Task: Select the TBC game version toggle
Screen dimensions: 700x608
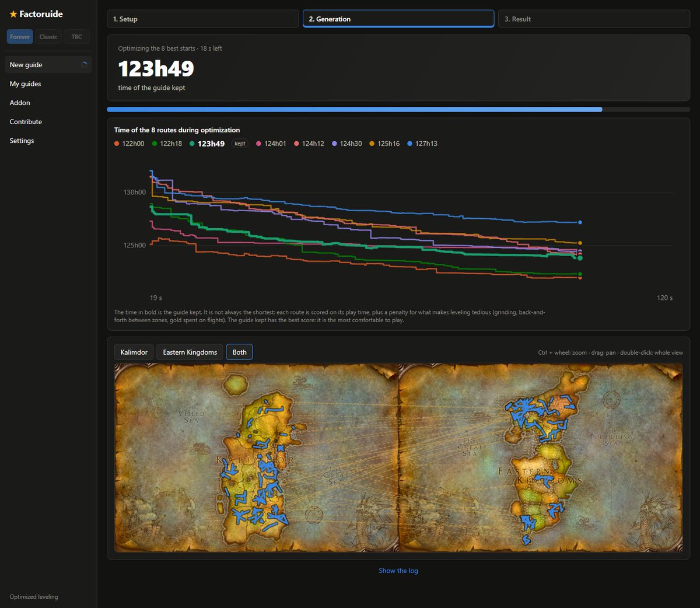Action: 76,37
